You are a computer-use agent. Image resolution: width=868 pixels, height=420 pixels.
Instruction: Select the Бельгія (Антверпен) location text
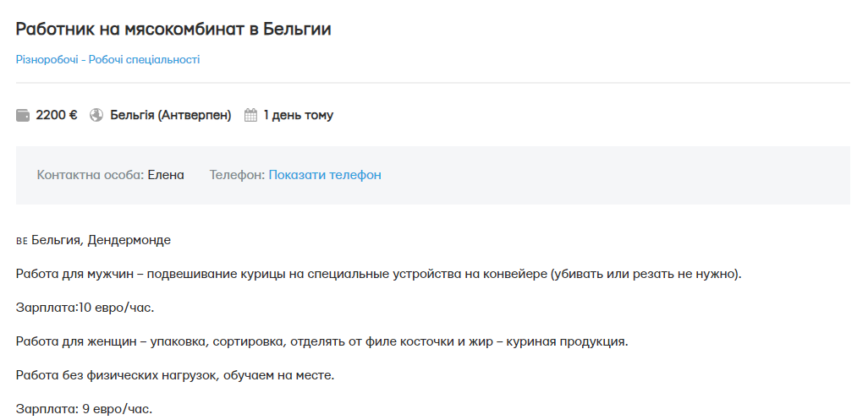(170, 116)
